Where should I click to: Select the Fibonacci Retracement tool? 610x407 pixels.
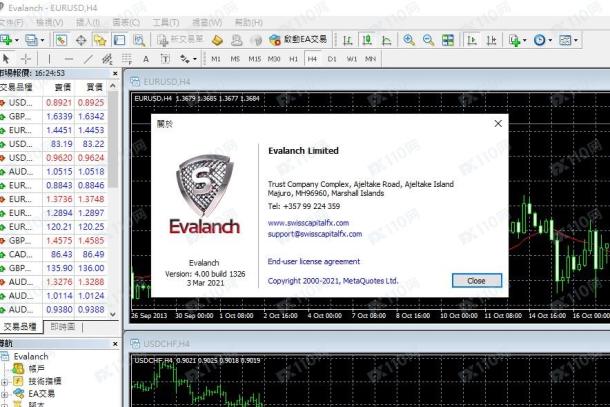click(x=126, y=59)
